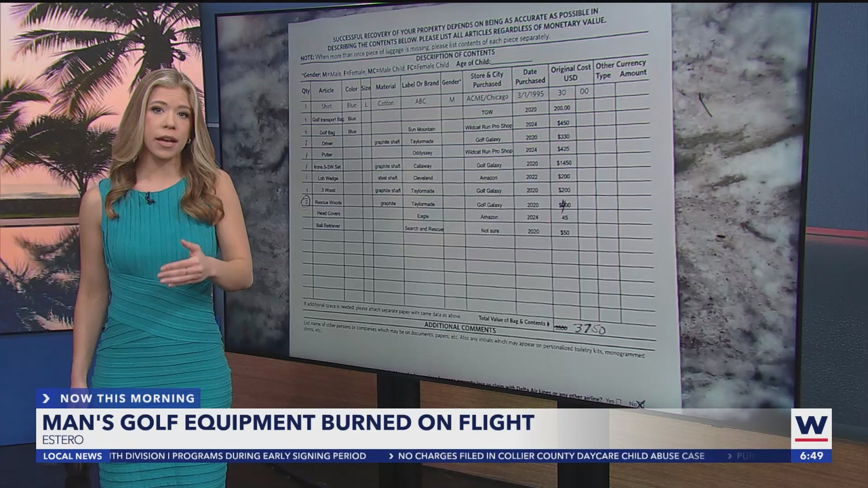Click the Golf transport Bag article cell
868x488 pixels.
[328, 119]
